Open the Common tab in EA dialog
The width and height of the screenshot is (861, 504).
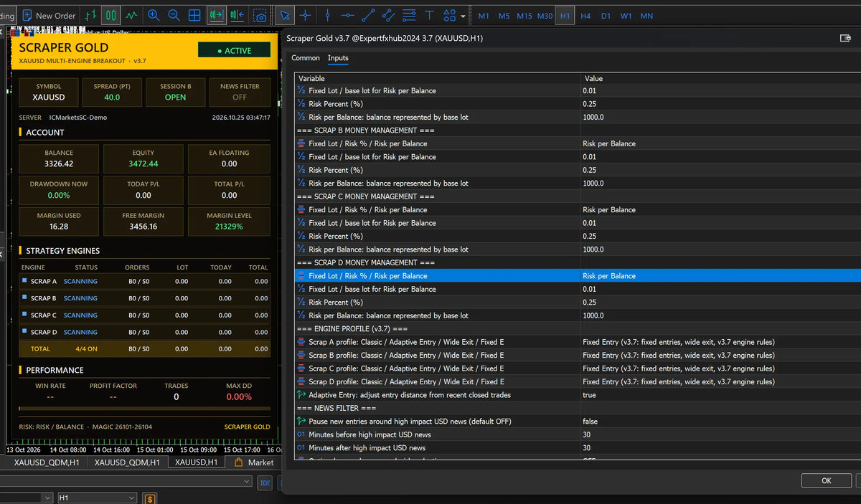tap(306, 58)
